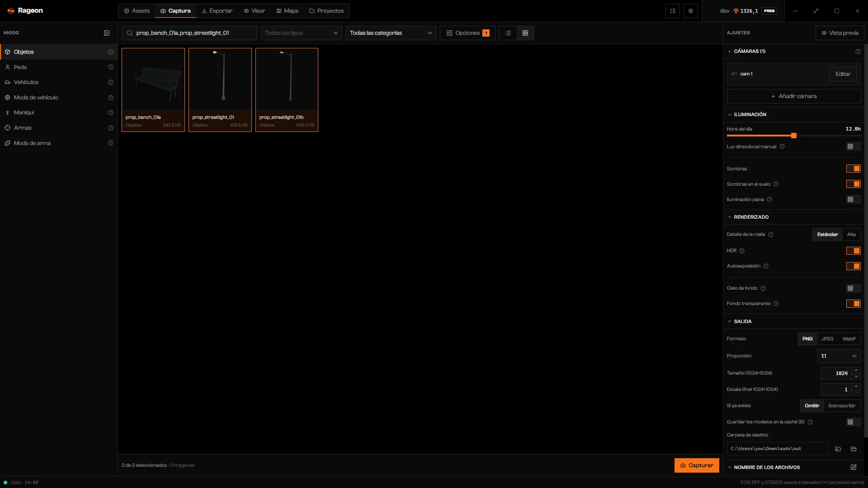Image resolution: width=868 pixels, height=488 pixels.
Task: Click the Vista previa button
Action: (840, 33)
